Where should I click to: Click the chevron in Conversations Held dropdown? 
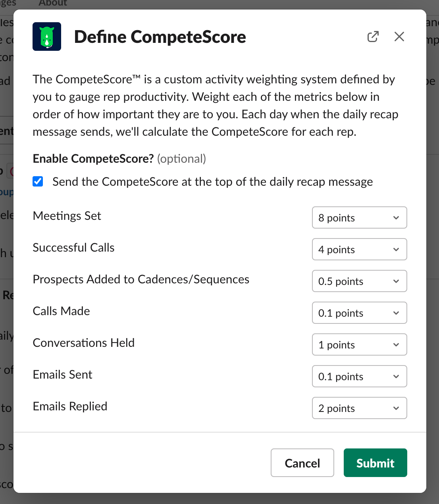pos(396,344)
